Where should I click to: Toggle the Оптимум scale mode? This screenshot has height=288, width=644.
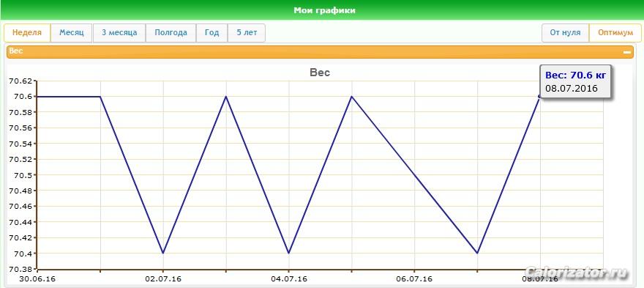(x=615, y=33)
